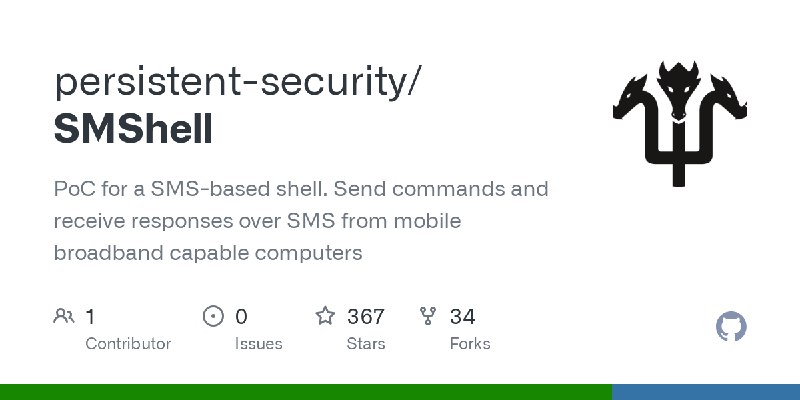This screenshot has height=400, width=800.
Task: Click the "broadband capable computers" text line
Action: [x=208, y=253]
